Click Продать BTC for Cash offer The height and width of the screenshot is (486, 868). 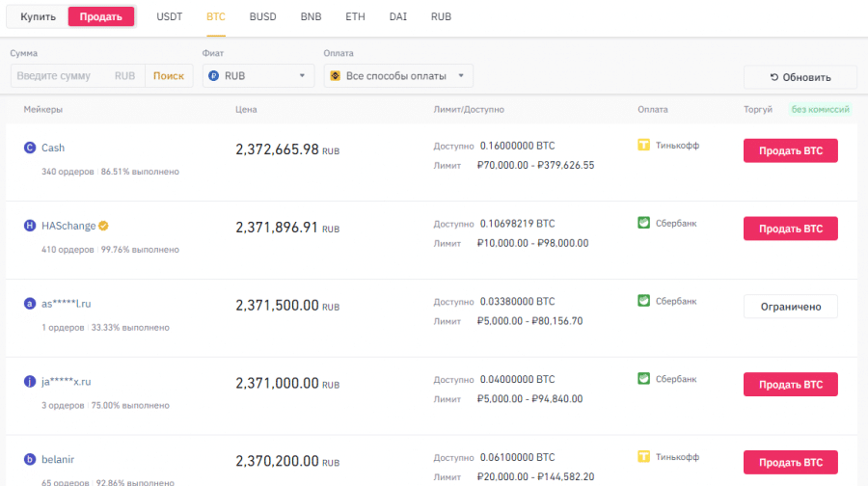tap(791, 150)
